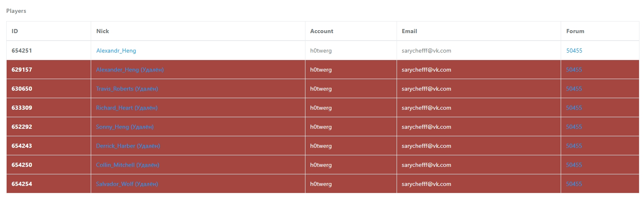644x200 pixels.
Task: Open forum link 50455 in Alexandr_Heng row
Action: click(x=574, y=51)
